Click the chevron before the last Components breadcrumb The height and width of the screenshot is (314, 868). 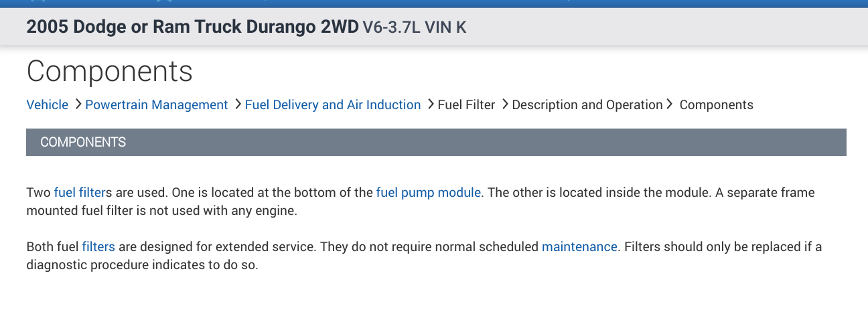pos(670,104)
